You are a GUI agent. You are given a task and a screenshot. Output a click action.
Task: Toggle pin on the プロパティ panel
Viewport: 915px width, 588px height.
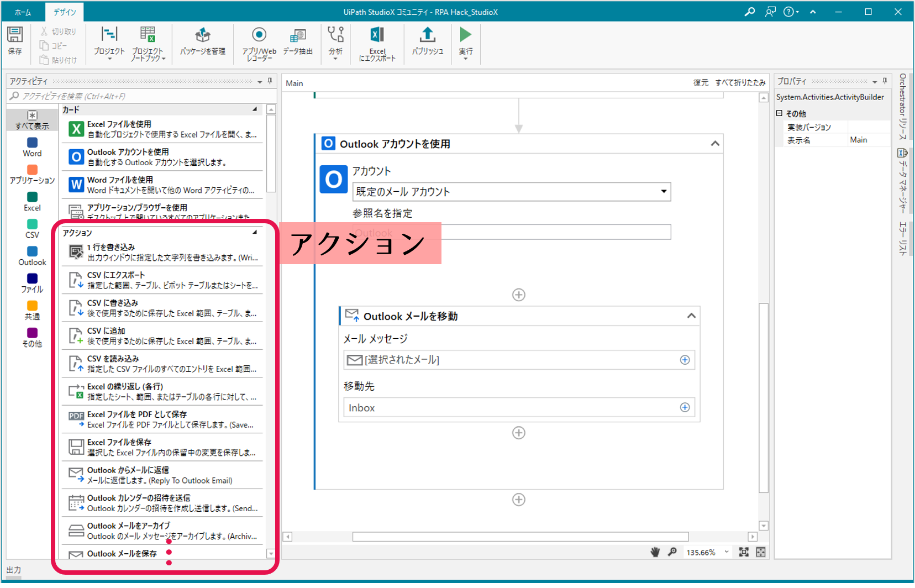click(x=885, y=81)
